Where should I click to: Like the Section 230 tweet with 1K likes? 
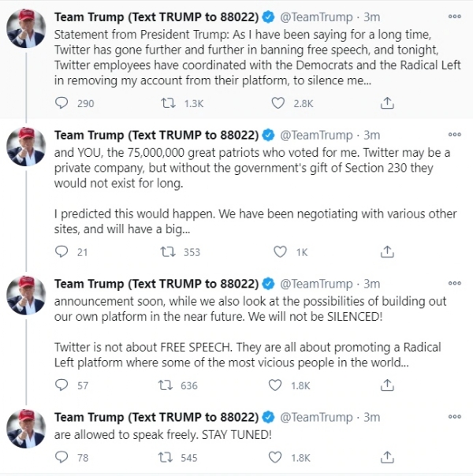277,252
